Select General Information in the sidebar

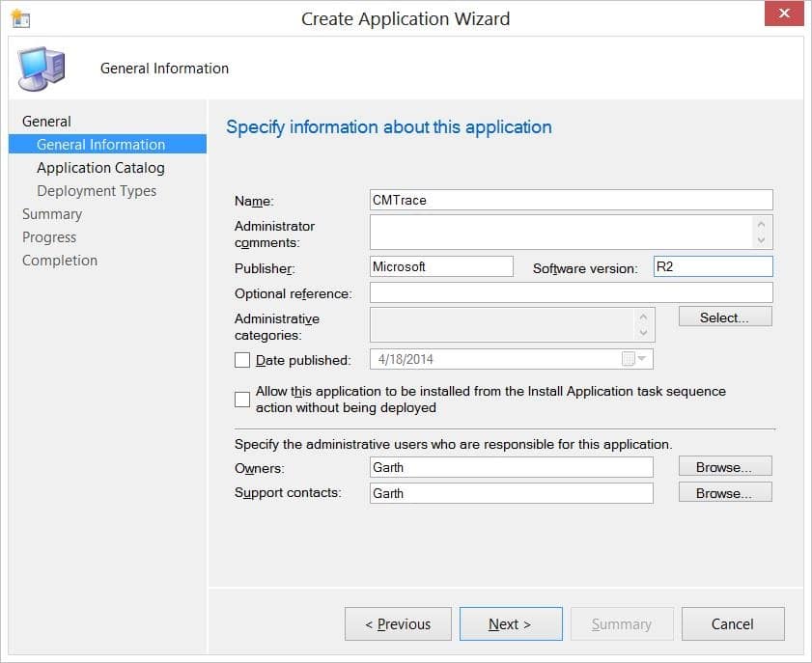click(x=100, y=144)
